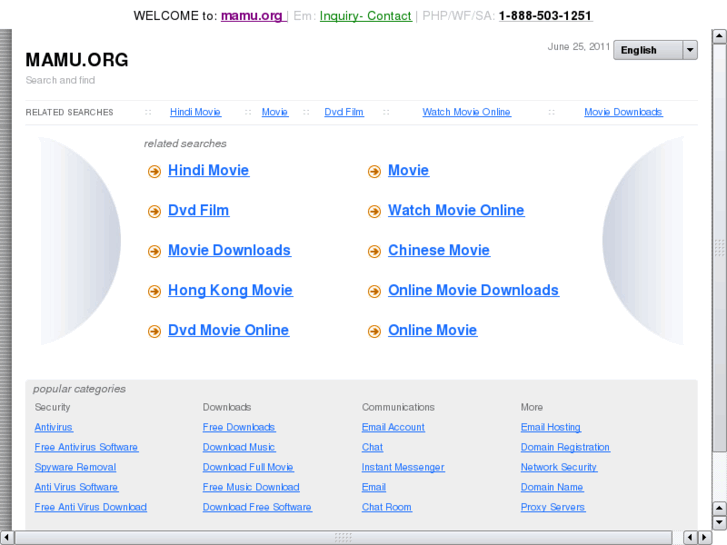The width and height of the screenshot is (727, 545).
Task: Open the Network Security link
Action: pyautogui.click(x=559, y=467)
